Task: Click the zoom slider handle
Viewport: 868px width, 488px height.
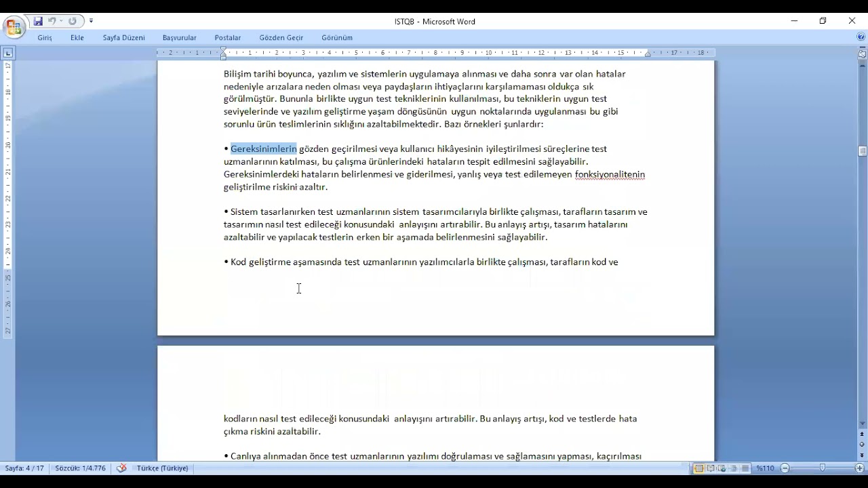Action: 823,468
